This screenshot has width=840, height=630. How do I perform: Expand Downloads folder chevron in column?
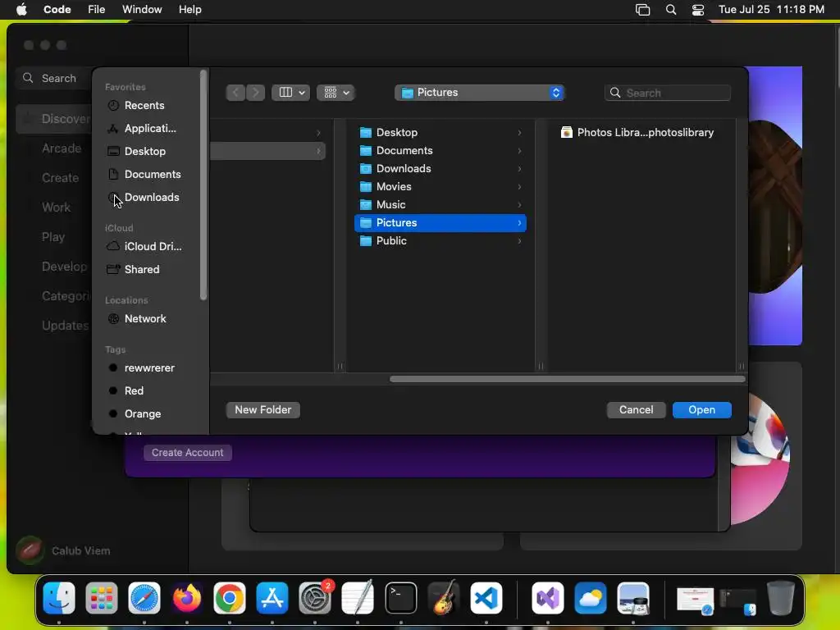[519, 169]
